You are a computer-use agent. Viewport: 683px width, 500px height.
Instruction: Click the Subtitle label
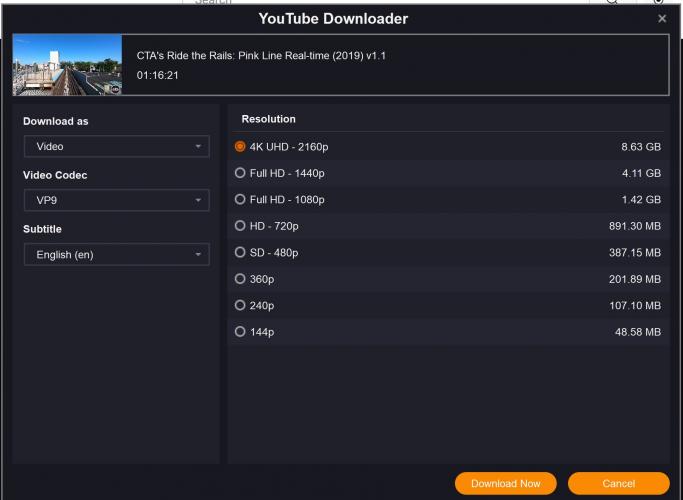pyautogui.click(x=42, y=229)
